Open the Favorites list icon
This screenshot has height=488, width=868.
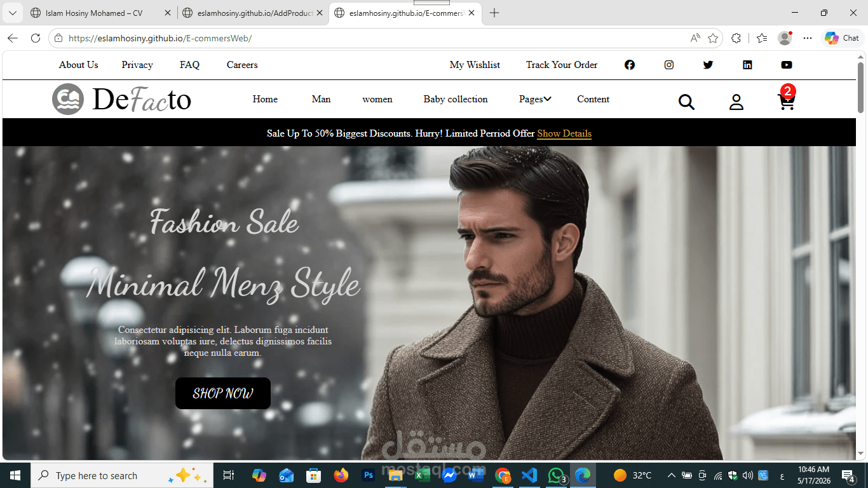(x=762, y=38)
